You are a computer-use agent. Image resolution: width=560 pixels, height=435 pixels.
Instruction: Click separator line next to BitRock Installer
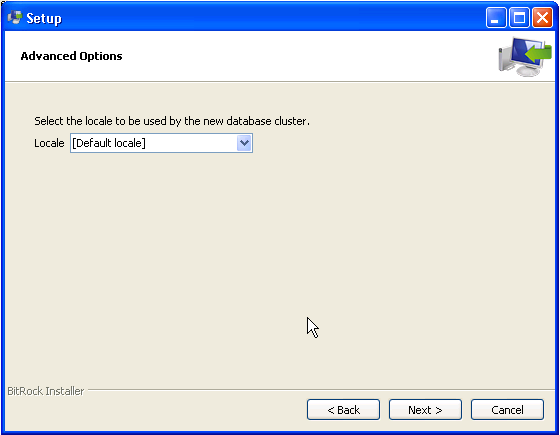click(321, 390)
